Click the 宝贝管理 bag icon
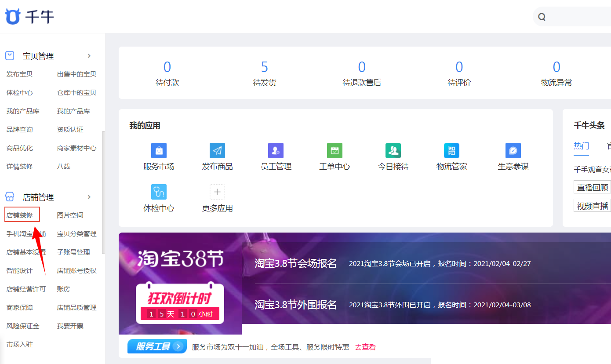611x364 pixels. click(10, 56)
